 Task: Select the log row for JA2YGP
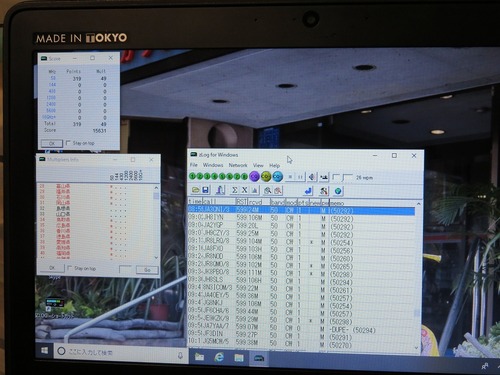301,226
